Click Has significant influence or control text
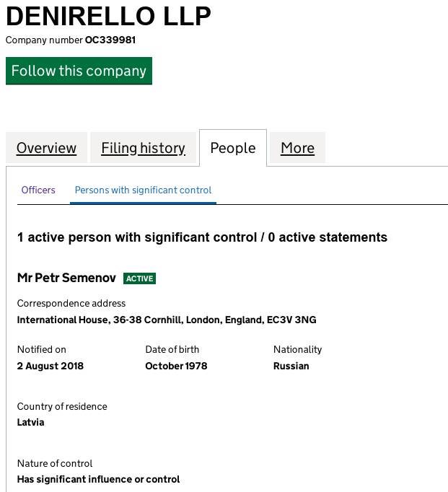 coord(98,479)
